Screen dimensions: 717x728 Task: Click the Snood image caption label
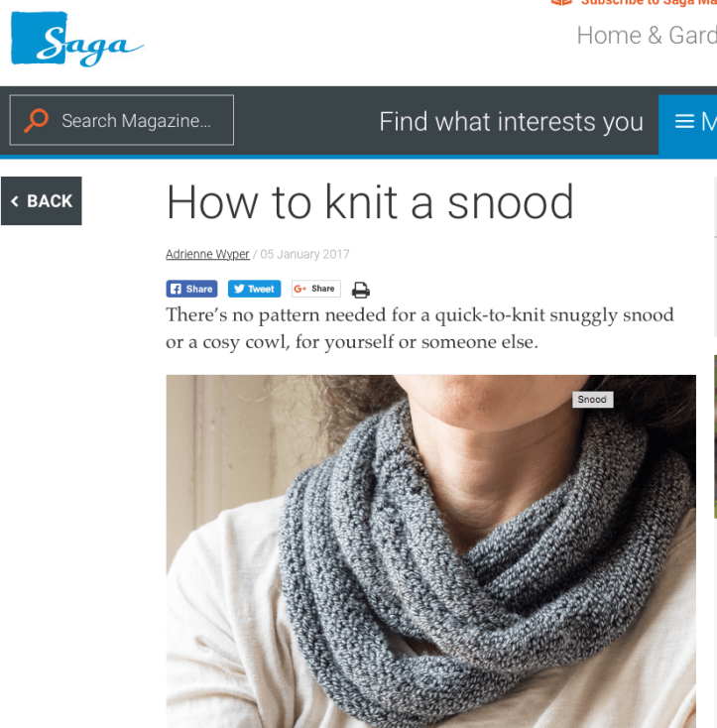point(593,400)
